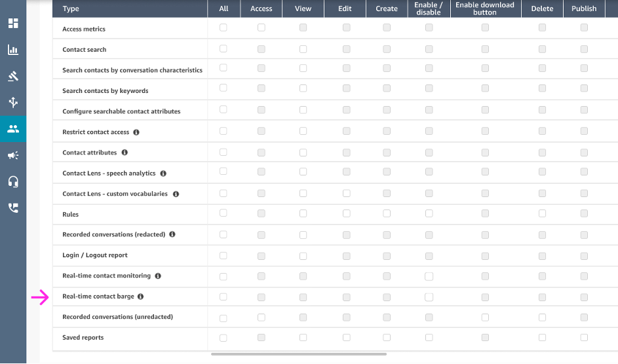Select the users people icon in sidebar
Viewport: 618px width, 364px height.
(13, 129)
